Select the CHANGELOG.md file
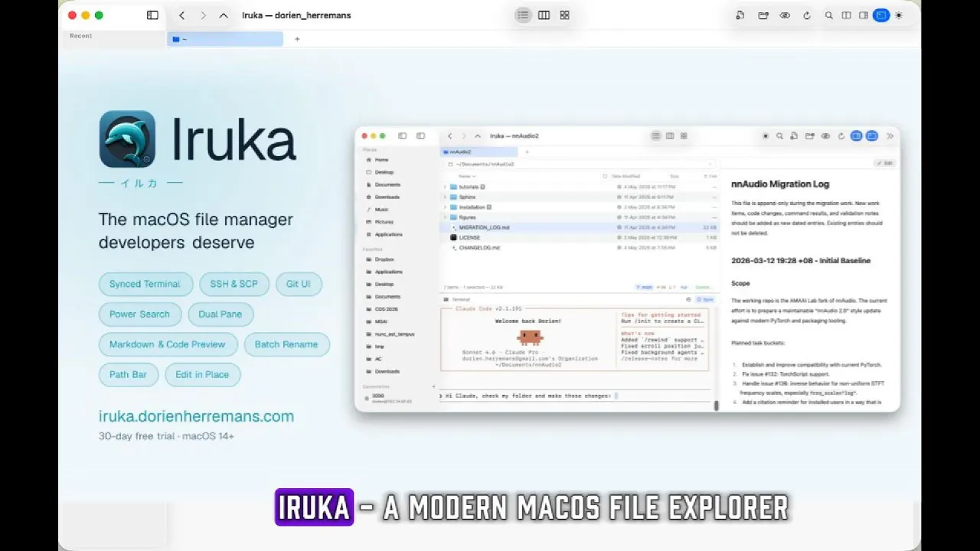Screen dimensions: 980x551 point(580,248)
